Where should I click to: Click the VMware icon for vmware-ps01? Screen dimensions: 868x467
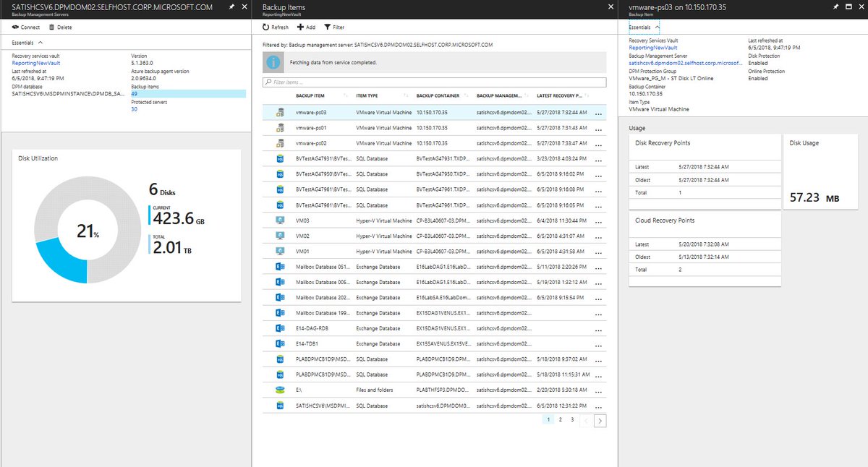point(280,128)
